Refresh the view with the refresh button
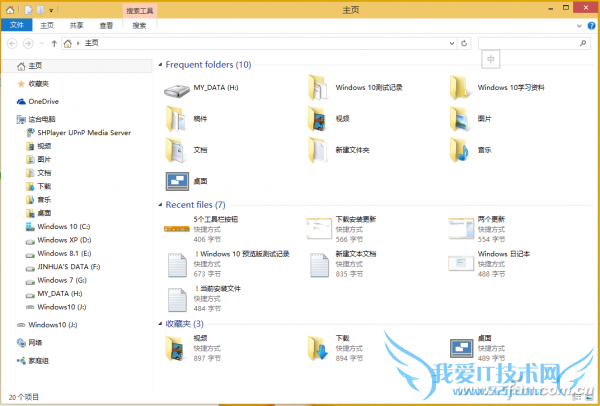Viewport: 600px width, 406px height. (464, 43)
